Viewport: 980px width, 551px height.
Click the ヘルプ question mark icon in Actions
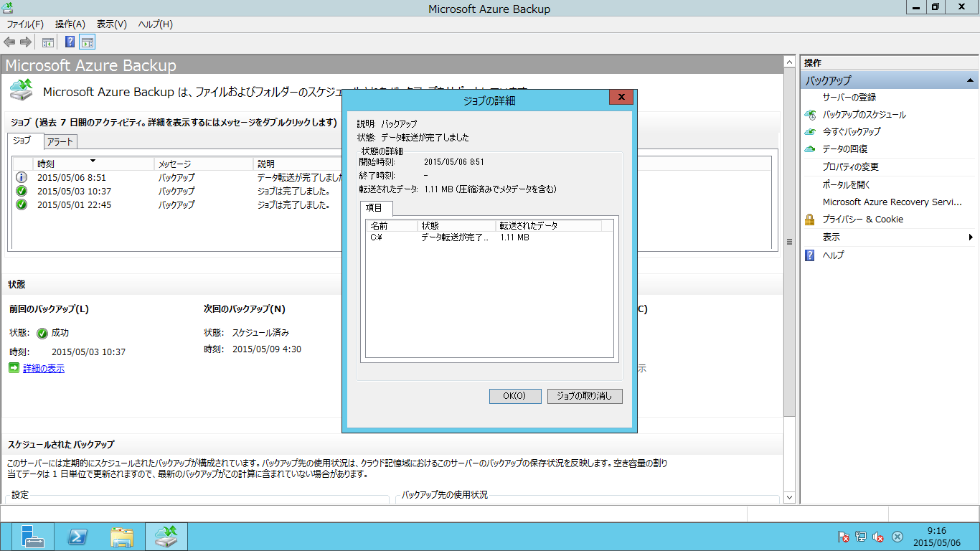tap(810, 255)
